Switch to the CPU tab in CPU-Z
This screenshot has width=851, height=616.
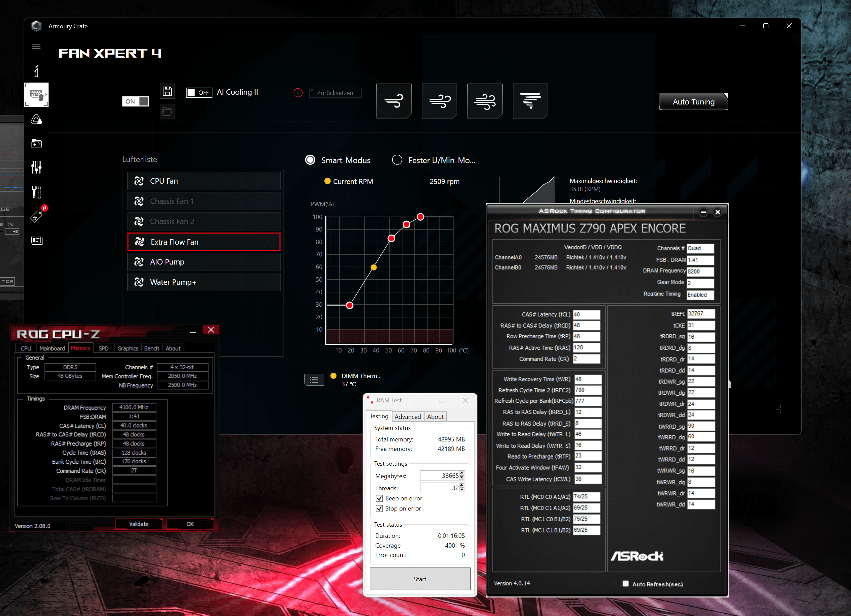pos(26,348)
